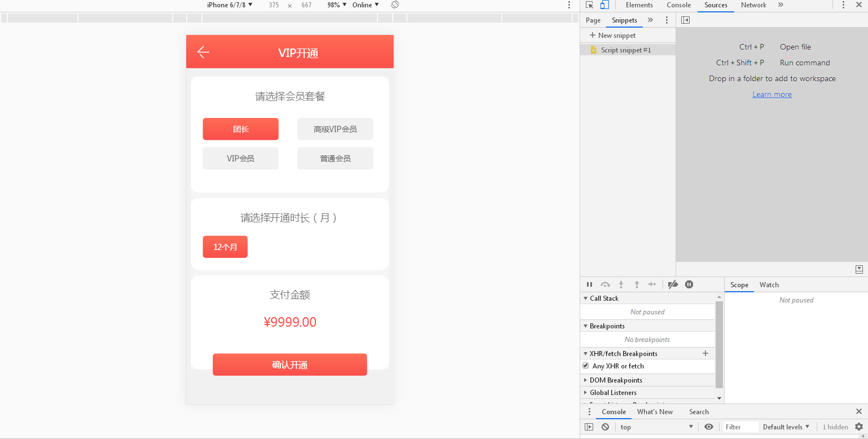Screen dimensions: 868x439
Task: Click the Step over next function call icon
Action: click(605, 284)
